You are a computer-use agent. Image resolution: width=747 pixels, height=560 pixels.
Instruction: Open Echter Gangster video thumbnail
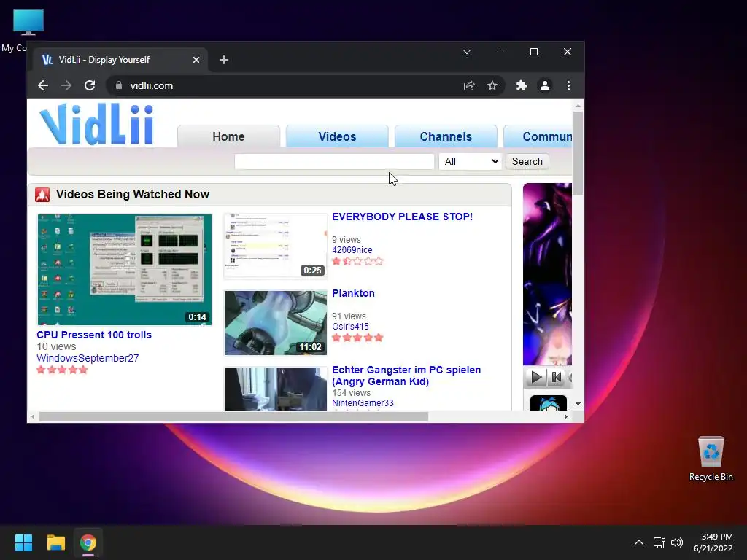click(276, 389)
